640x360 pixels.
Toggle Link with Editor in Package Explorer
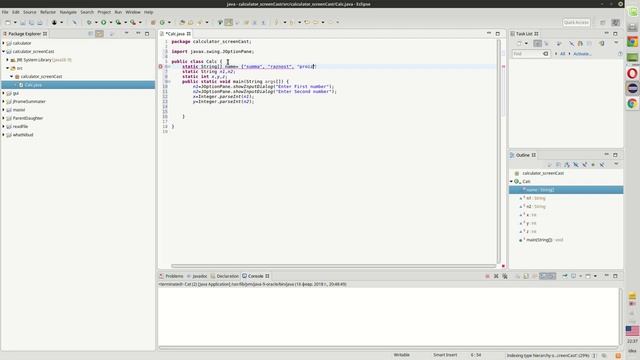click(100, 34)
